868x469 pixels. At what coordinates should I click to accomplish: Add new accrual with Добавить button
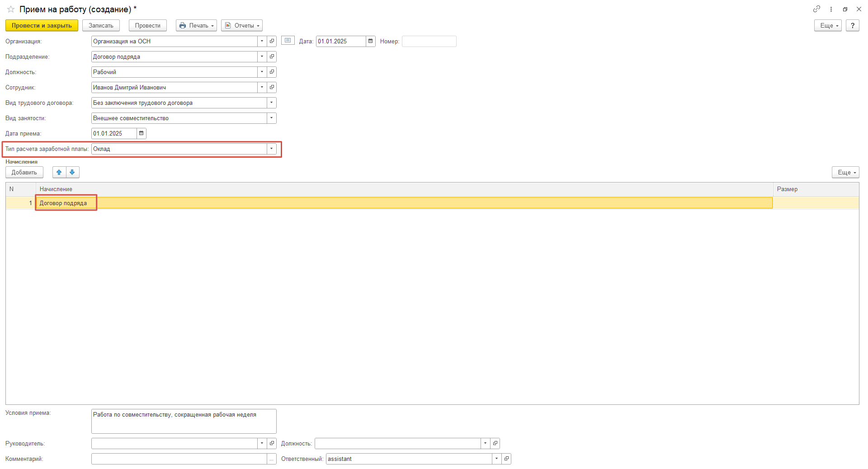[24, 172]
